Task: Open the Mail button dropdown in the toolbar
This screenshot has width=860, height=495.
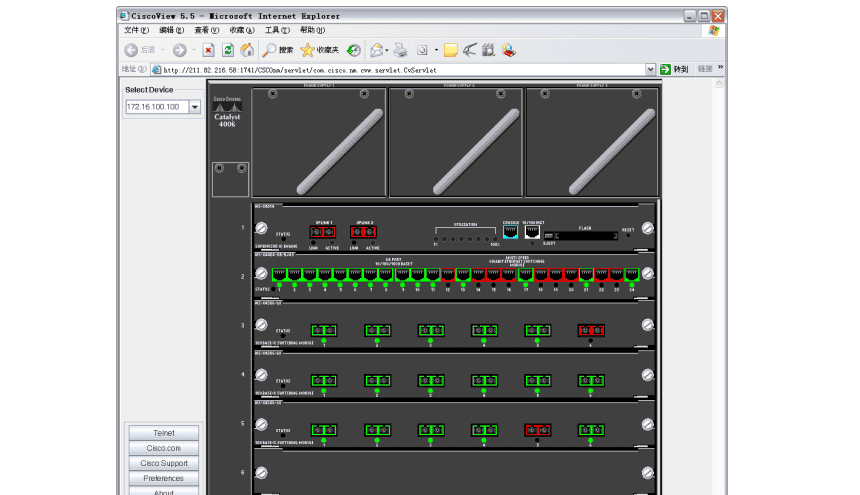Action: coord(387,50)
